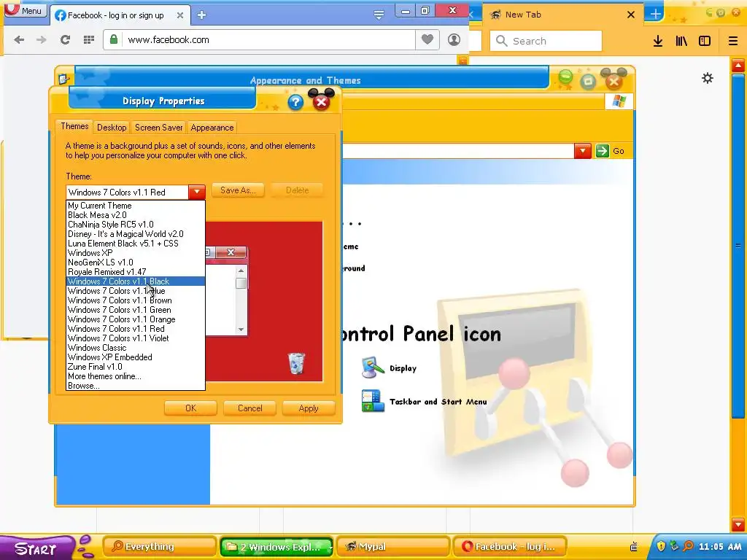Choose NeoGeniX LS v1.0 theme
The height and width of the screenshot is (560, 747).
click(135, 262)
